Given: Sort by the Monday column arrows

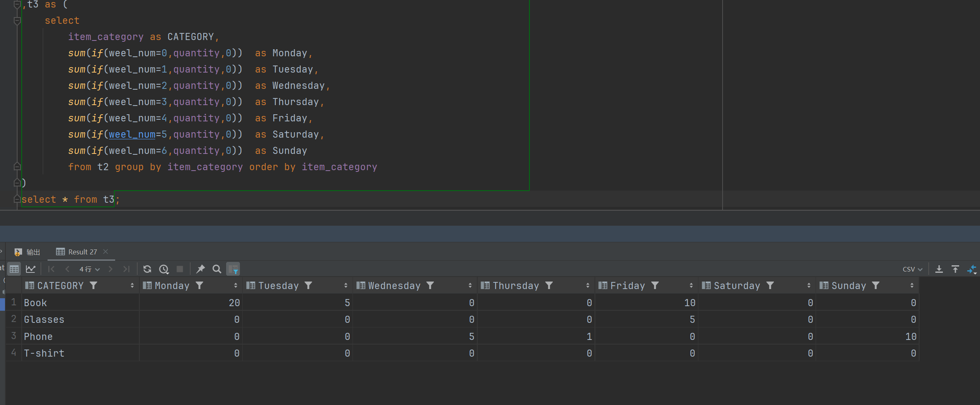Looking at the screenshot, I should [x=236, y=286].
